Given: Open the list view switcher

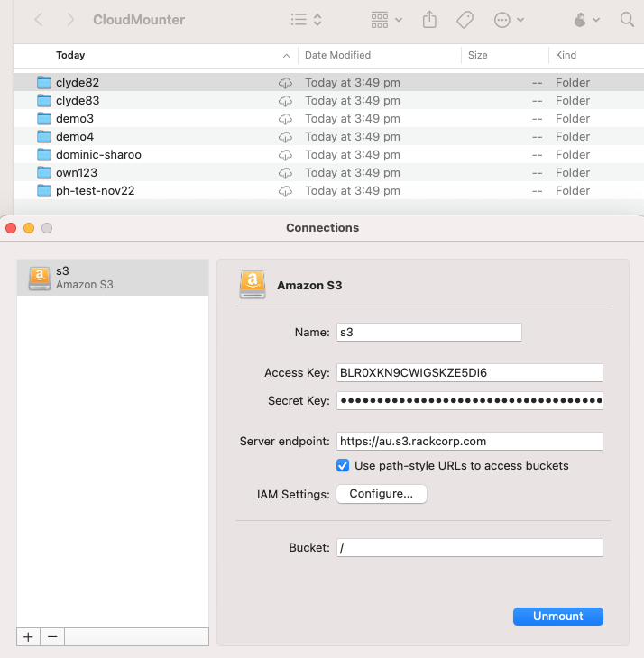Looking at the screenshot, I should click(307, 20).
